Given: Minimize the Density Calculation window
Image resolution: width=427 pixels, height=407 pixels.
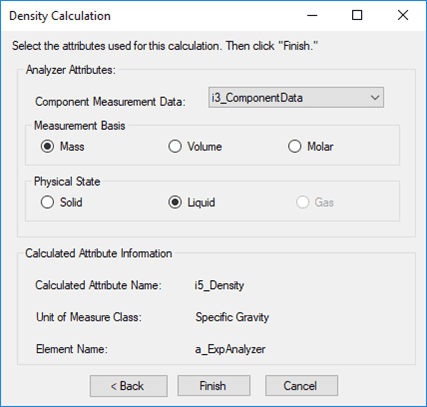Looking at the screenshot, I should (x=312, y=15).
